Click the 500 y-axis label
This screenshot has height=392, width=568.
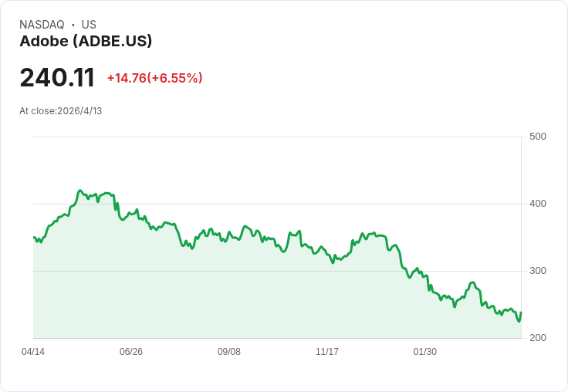point(538,137)
